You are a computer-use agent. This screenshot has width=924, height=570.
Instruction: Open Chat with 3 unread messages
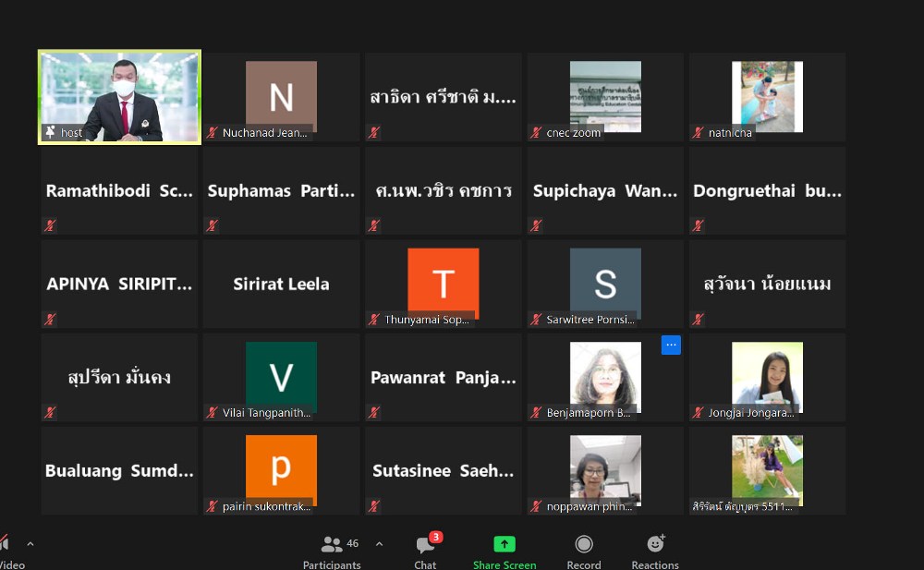pos(425,545)
